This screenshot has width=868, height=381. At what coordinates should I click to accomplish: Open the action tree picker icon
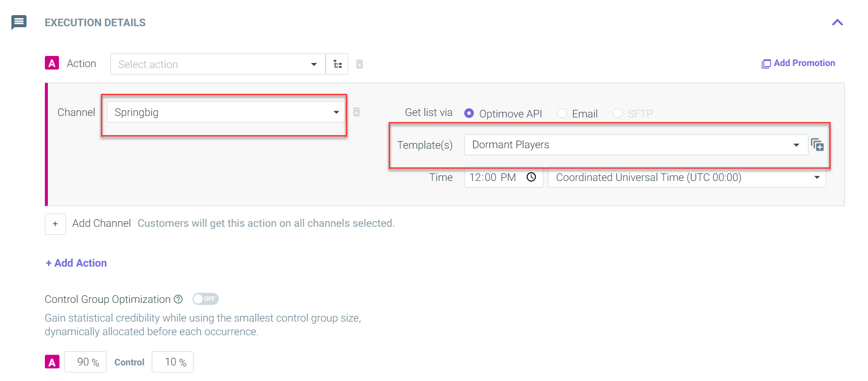337,64
